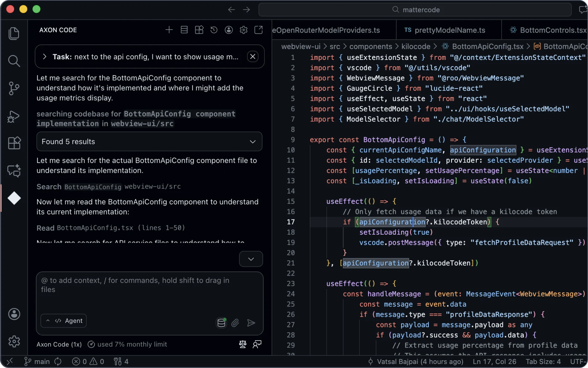Open Axon Code task history
The image size is (588, 368).
pos(214,30)
